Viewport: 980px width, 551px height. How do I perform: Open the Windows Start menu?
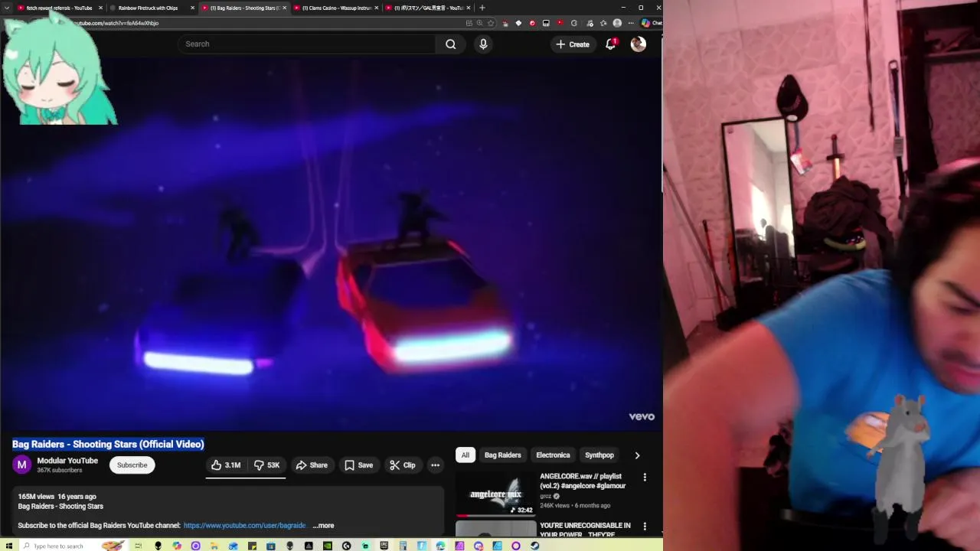(8, 546)
